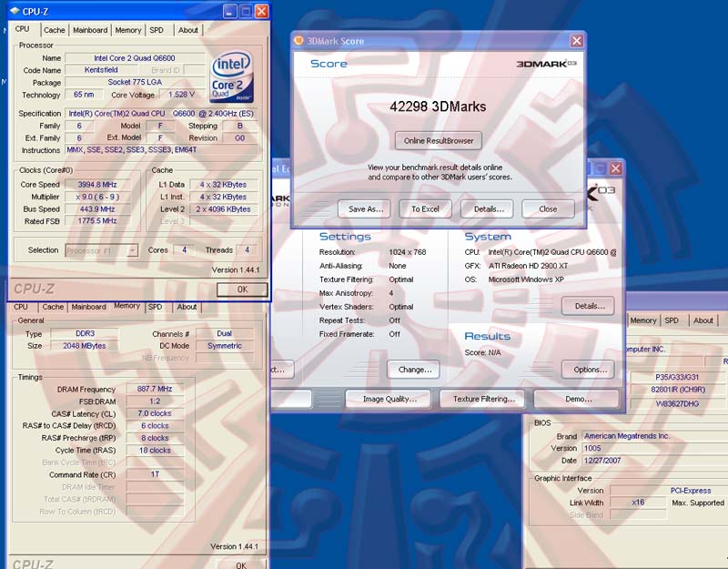
Task: Click the Level 2 cache 2 x 4096 KBytes
Action: [223, 209]
